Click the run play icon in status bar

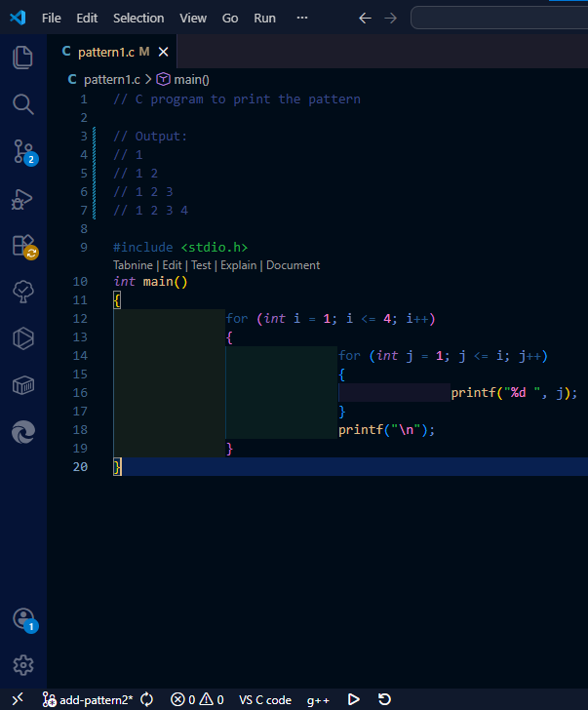click(354, 699)
